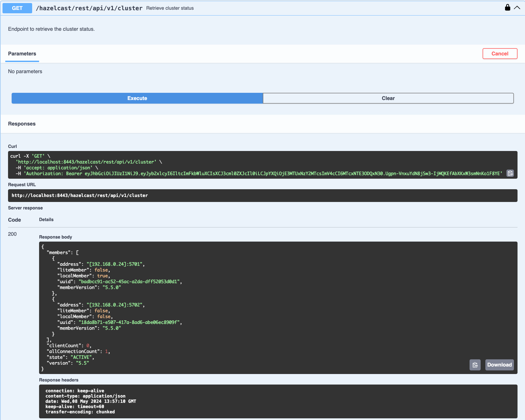
Task: Expand the Responses section heading
Action: point(22,124)
